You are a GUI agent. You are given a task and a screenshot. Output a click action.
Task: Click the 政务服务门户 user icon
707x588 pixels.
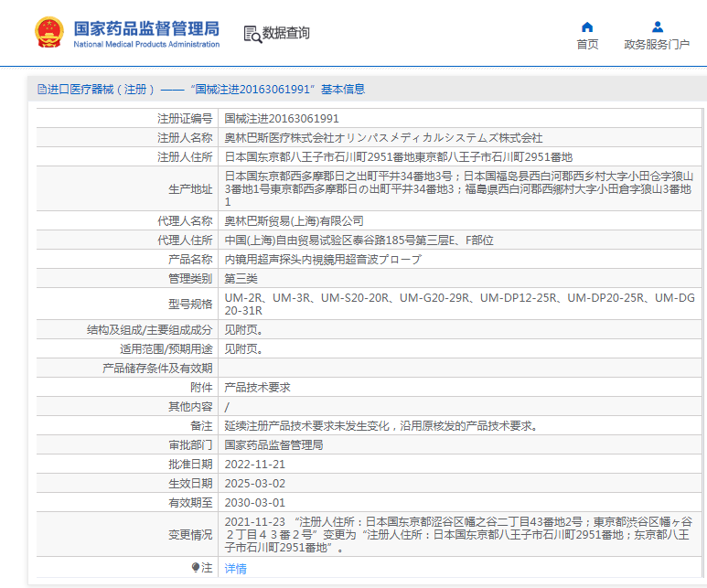pyautogui.click(x=658, y=27)
